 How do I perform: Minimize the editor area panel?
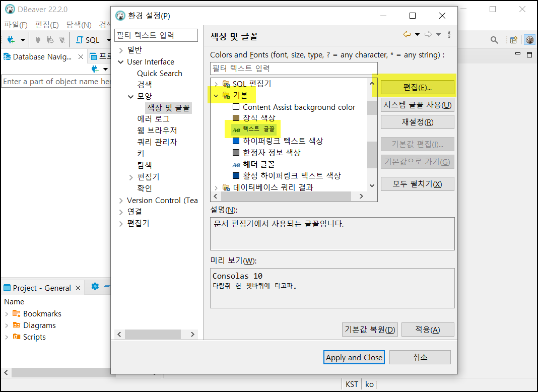click(x=518, y=54)
